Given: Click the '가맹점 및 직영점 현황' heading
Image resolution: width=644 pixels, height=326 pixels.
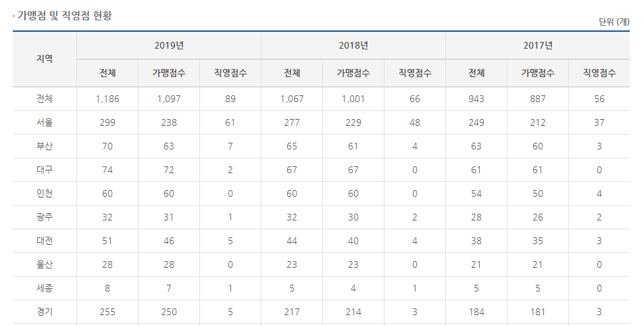Looking at the screenshot, I should point(64,16).
